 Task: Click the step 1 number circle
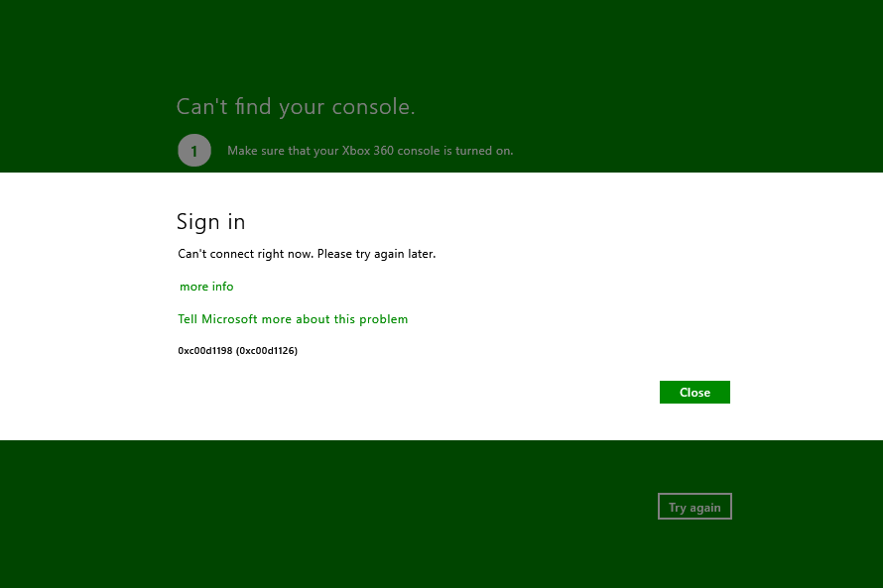194,151
